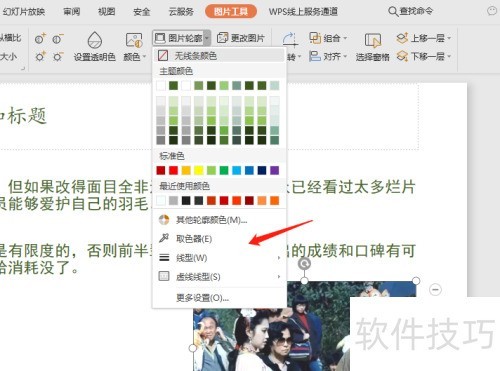Open the 虚线线型(S) submenu
This screenshot has height=371, width=500.
click(x=220, y=277)
